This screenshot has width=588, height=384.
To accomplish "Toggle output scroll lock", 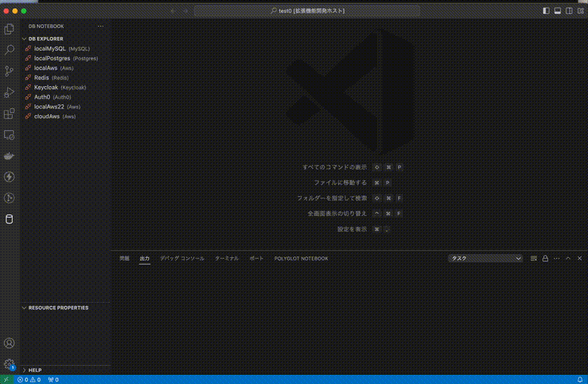I will [x=545, y=259].
